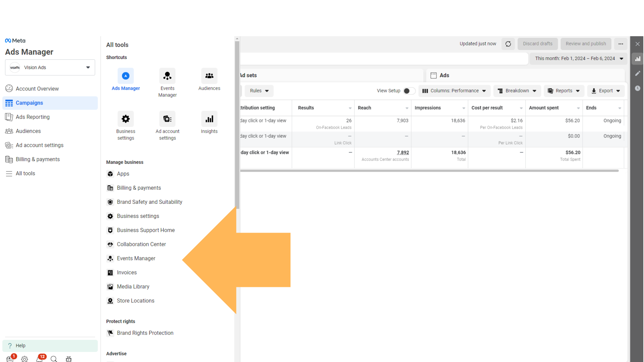The height and width of the screenshot is (362, 644).
Task: Open Ad account settings in the left sidebar
Action: click(x=50, y=145)
